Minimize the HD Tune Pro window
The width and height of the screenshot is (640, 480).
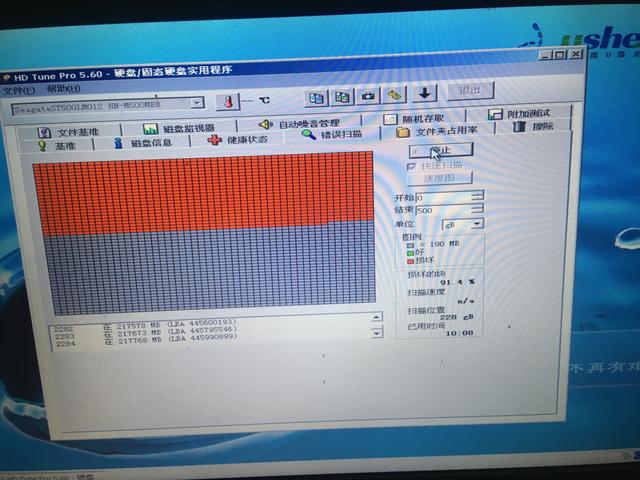(x=545, y=55)
